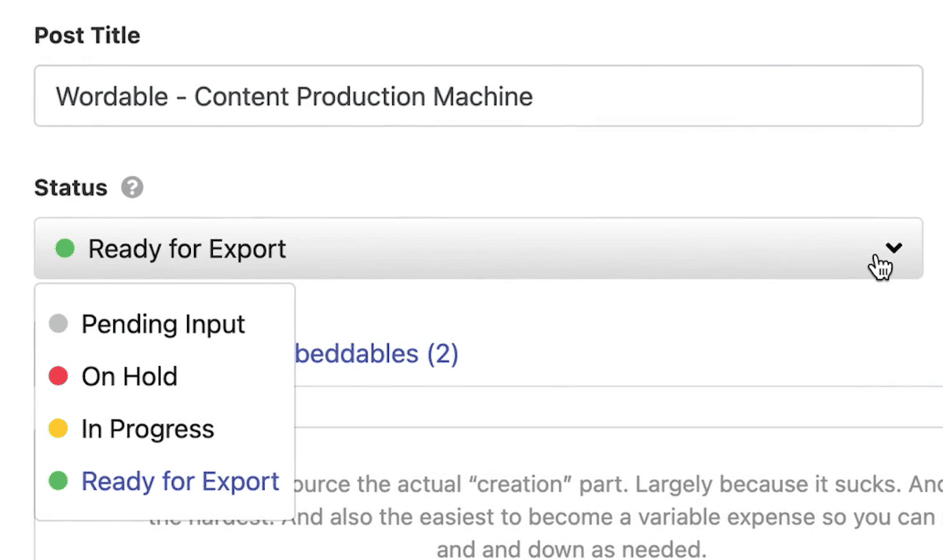Set status to In Progress

point(148,429)
